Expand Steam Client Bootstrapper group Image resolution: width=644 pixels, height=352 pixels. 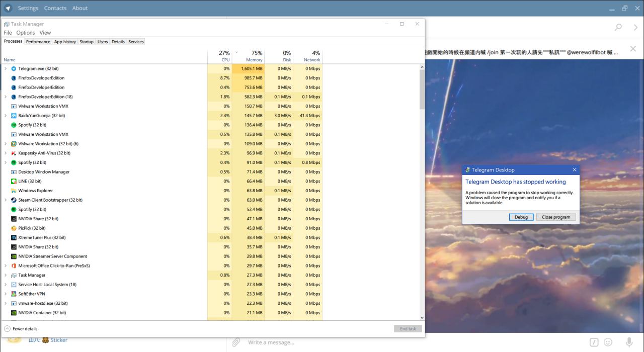(x=6, y=200)
